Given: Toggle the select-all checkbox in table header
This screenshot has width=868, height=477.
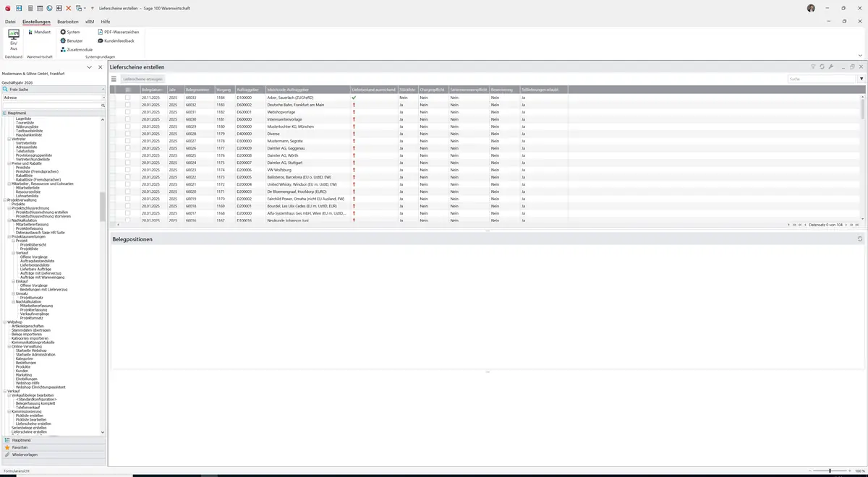Looking at the screenshot, I should [127, 90].
